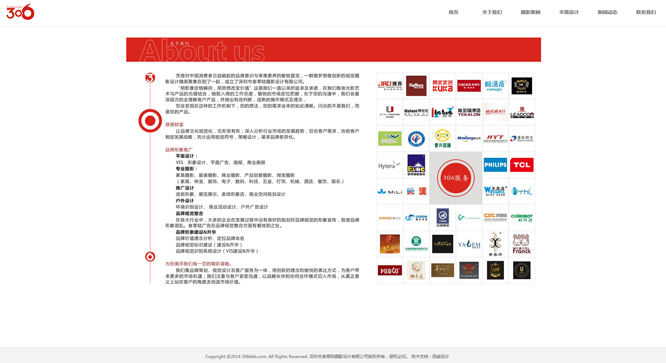Click the YEKALON brand logo
Screen dimensions: 666x363
[469, 113]
